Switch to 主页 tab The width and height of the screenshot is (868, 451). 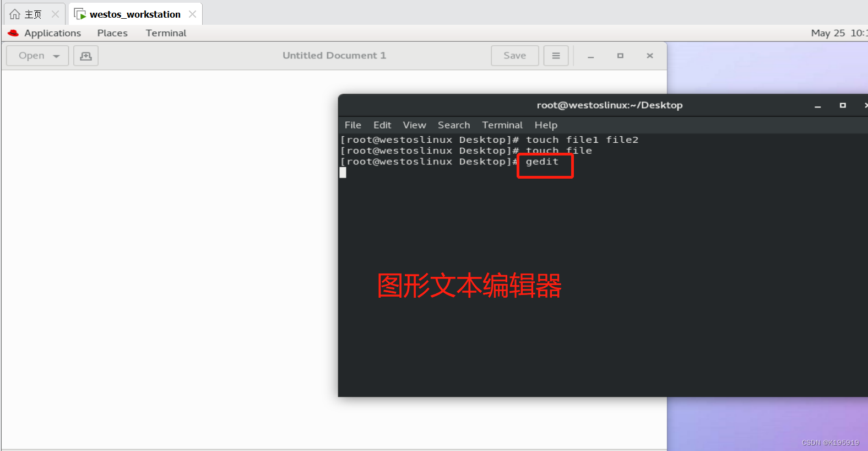point(34,14)
